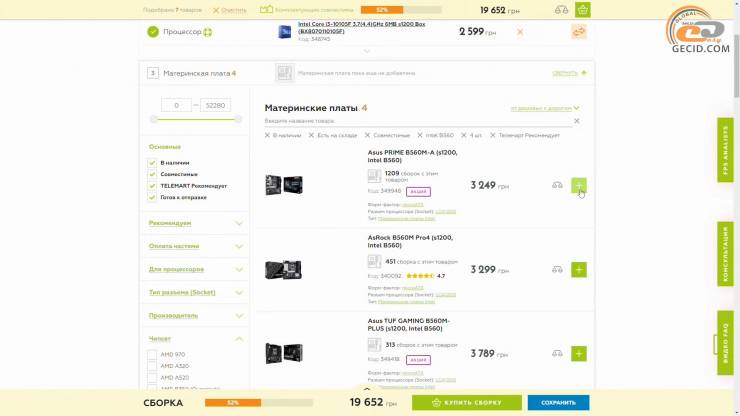Click the right handle of price slider
Viewport: 740px width, 416px height.
(x=238, y=119)
